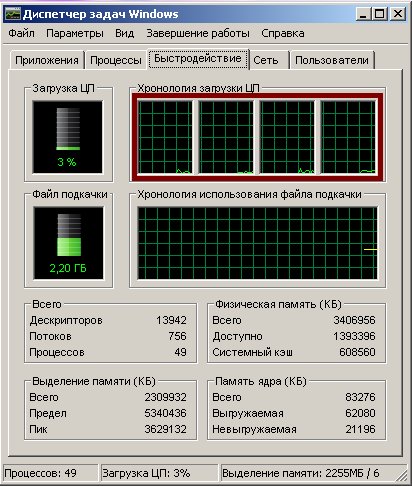Viewport: 412px width, 486px height.
Task: Open the Параметры menu
Action: pyautogui.click(x=75, y=33)
